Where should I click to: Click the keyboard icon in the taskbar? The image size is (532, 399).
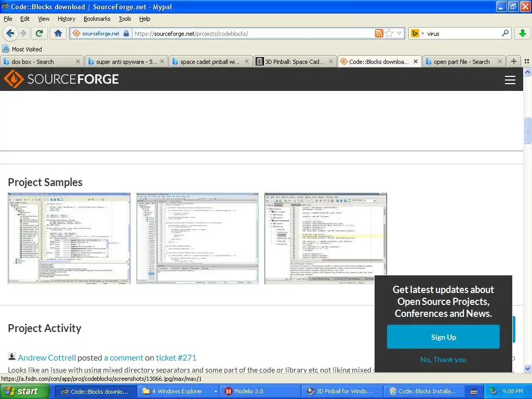click(x=474, y=392)
